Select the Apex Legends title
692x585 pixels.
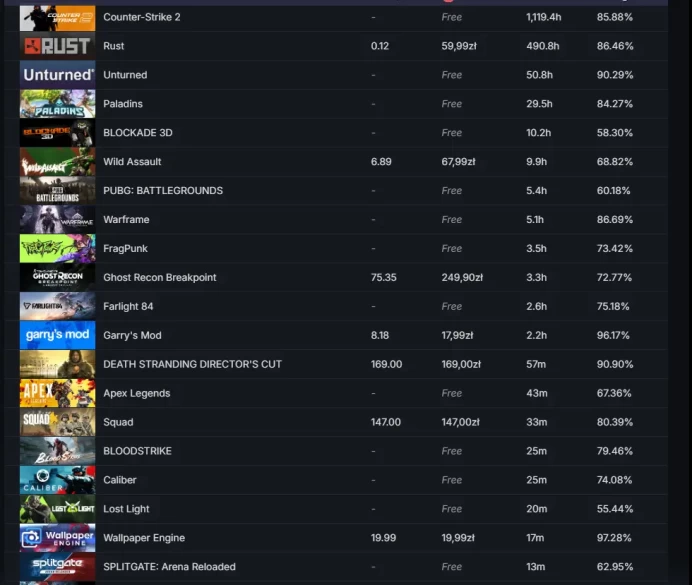coord(137,393)
